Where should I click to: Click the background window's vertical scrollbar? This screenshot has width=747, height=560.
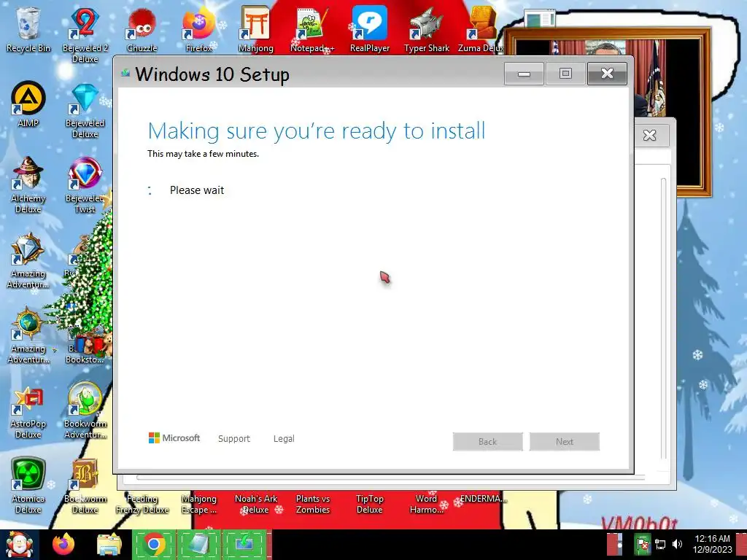pyautogui.click(x=663, y=318)
